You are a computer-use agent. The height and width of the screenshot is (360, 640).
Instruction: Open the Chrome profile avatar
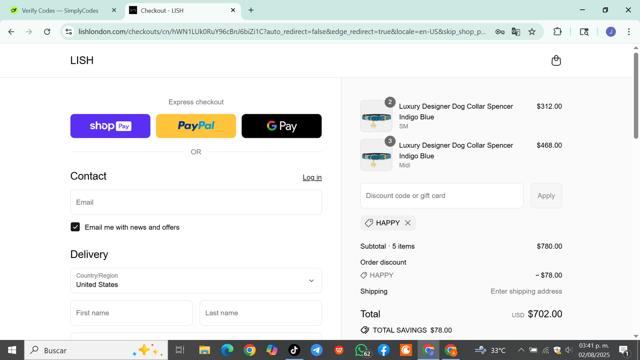[x=611, y=31]
